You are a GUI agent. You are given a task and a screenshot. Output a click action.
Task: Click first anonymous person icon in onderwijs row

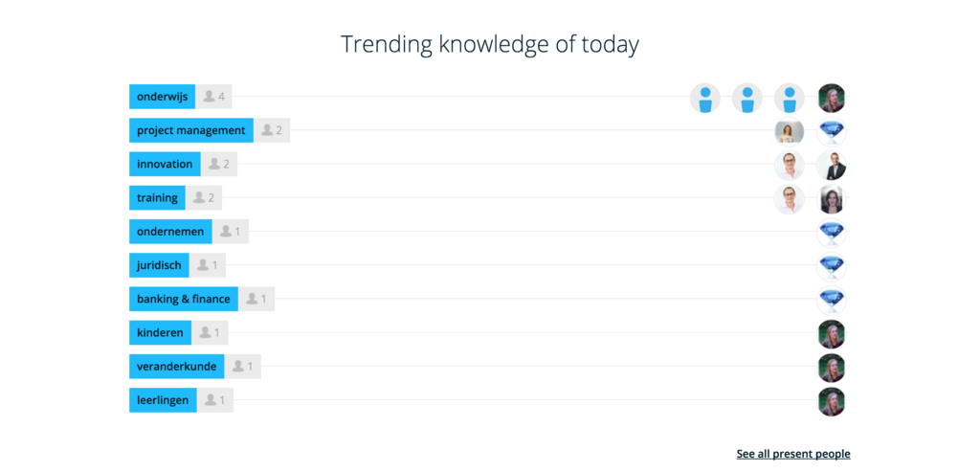tap(705, 99)
